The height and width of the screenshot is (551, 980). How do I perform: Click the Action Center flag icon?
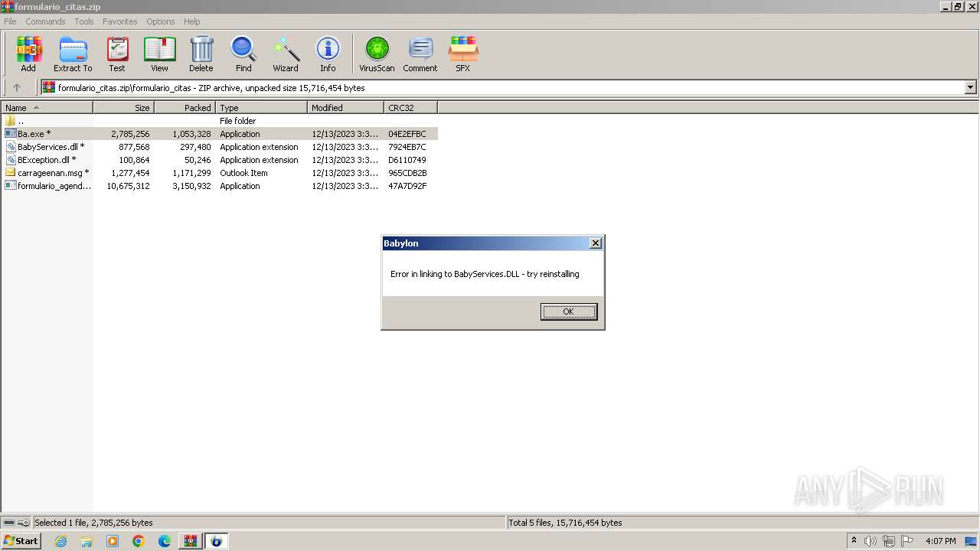click(x=907, y=541)
